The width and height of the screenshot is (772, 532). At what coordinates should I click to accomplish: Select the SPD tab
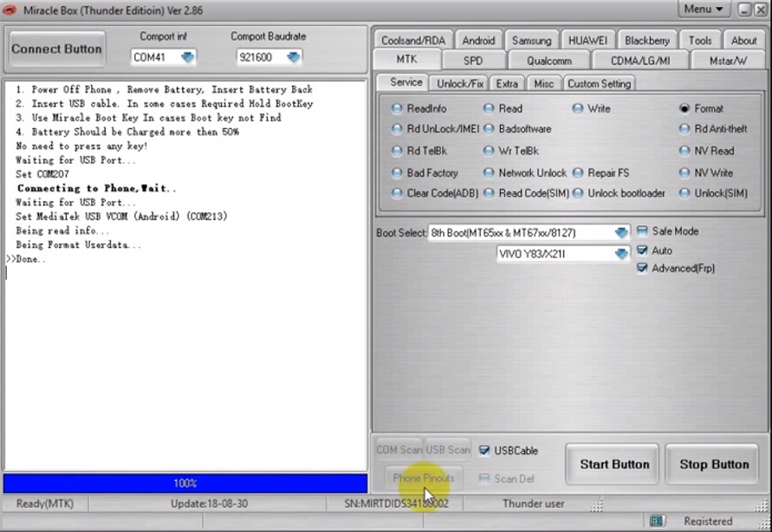tap(473, 61)
